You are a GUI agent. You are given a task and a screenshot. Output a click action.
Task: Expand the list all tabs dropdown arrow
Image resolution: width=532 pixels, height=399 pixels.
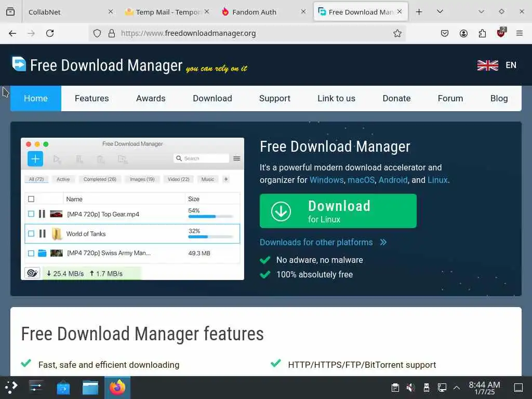click(x=440, y=11)
